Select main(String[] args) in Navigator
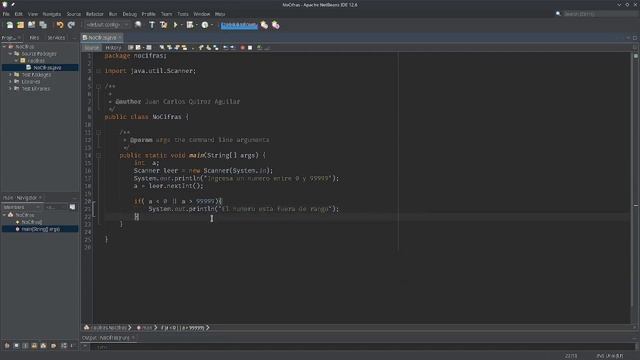Screen dimensions: 640x360 (x=40, y=229)
